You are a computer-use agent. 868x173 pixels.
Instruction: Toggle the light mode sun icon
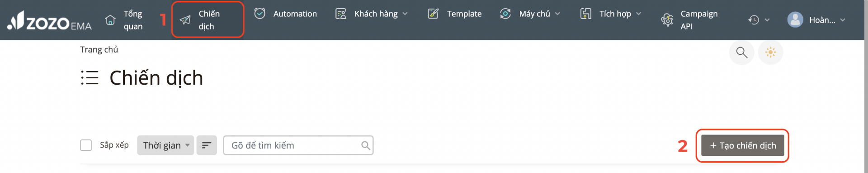[x=770, y=53]
